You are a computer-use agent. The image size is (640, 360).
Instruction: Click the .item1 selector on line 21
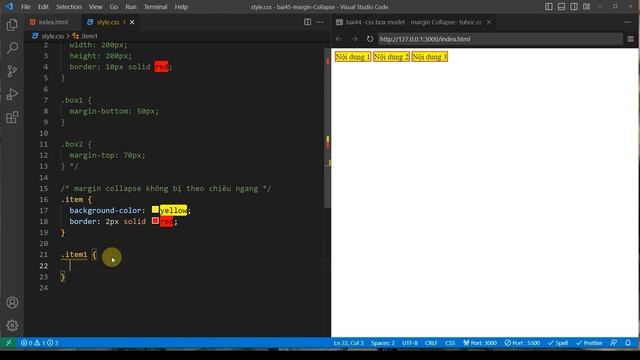(74, 254)
